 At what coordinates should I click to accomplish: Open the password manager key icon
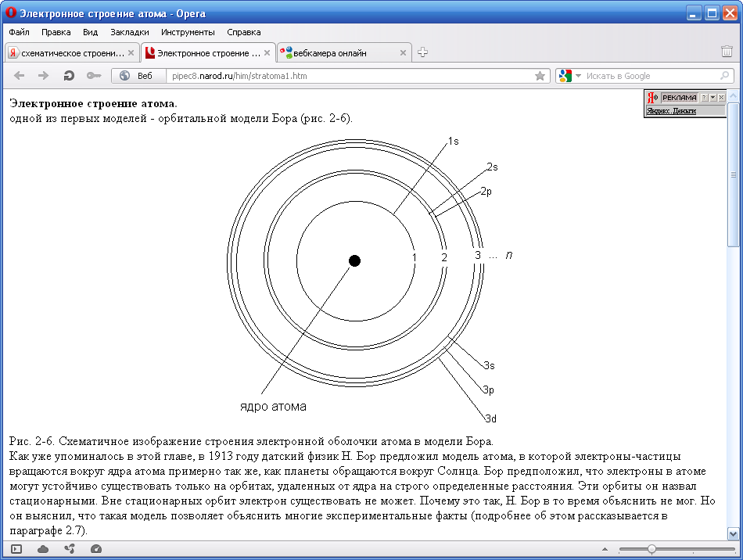[x=94, y=76]
